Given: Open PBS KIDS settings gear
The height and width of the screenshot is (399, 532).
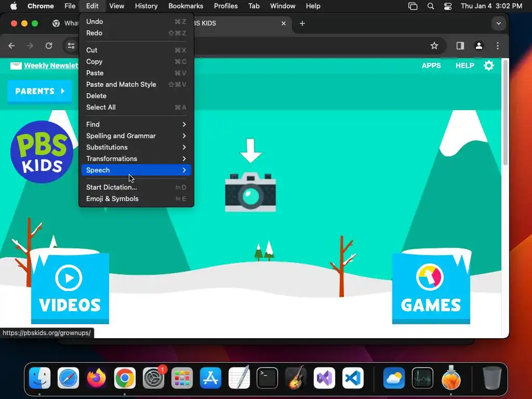Looking at the screenshot, I should click(x=488, y=65).
